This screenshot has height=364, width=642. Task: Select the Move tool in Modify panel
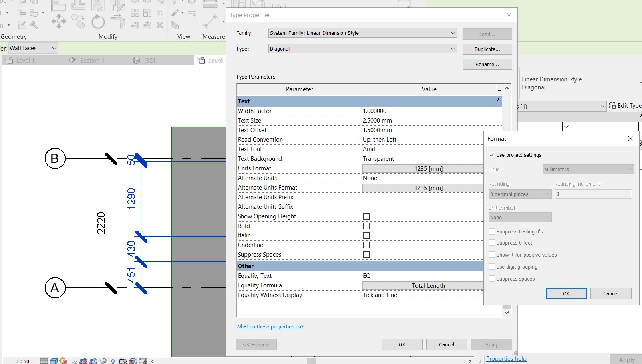click(59, 21)
